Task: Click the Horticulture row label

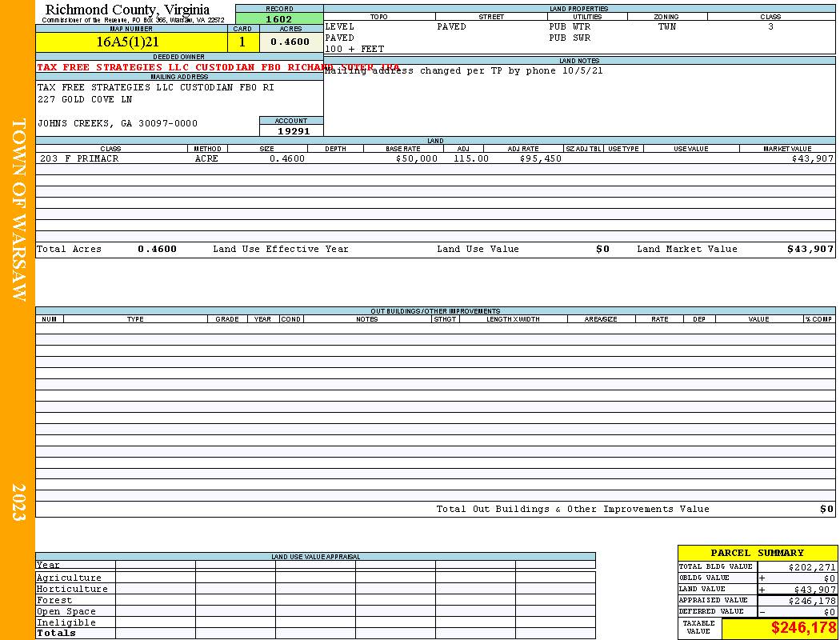Action: (x=72, y=589)
